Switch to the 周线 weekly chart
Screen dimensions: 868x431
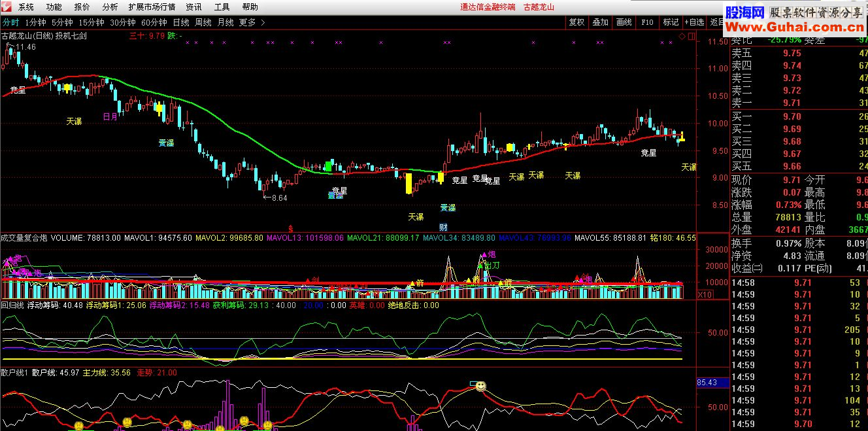tap(203, 22)
